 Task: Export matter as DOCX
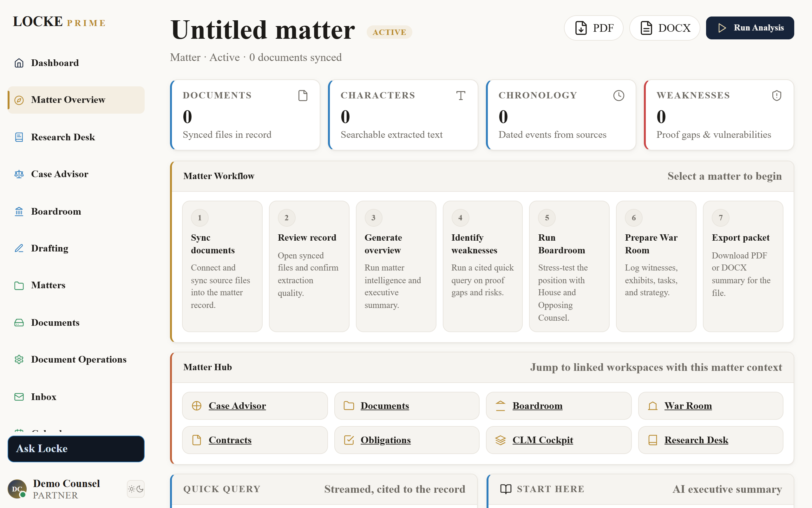click(x=665, y=28)
